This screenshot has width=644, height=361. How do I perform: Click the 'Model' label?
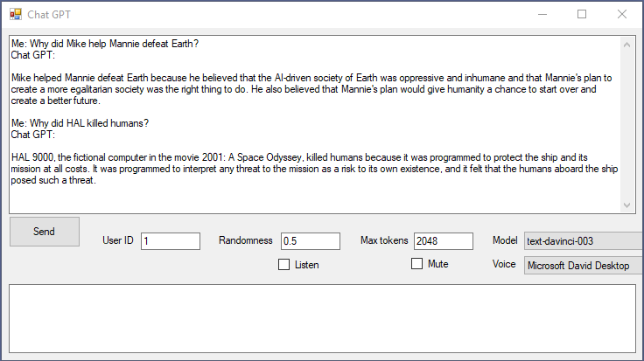(505, 240)
